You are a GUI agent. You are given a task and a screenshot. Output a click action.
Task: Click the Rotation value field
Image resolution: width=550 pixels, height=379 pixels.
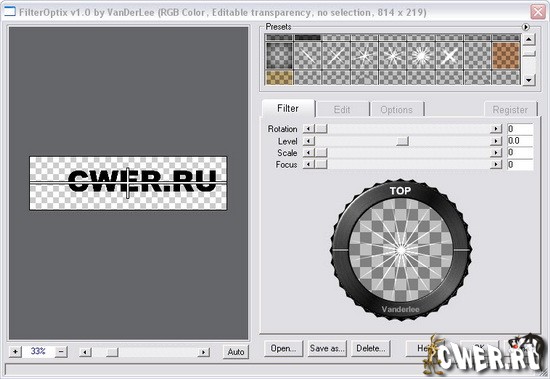pos(520,129)
